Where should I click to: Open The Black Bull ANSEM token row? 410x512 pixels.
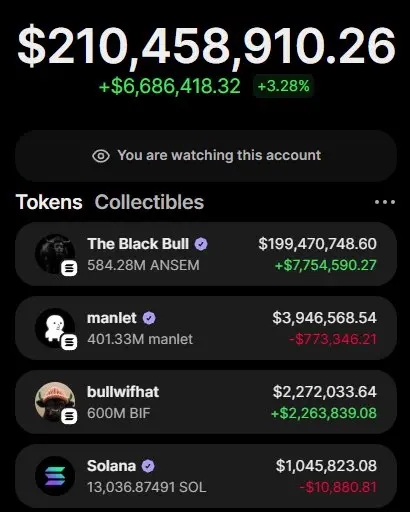[x=206, y=254]
